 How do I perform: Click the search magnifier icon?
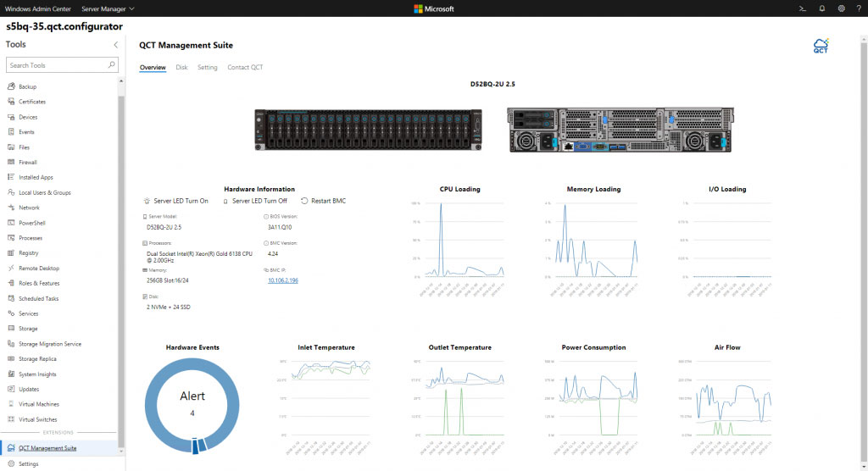pyautogui.click(x=111, y=64)
